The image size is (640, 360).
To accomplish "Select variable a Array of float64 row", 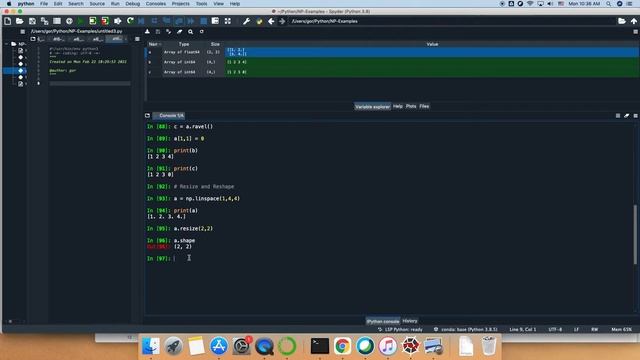I will pos(393,52).
